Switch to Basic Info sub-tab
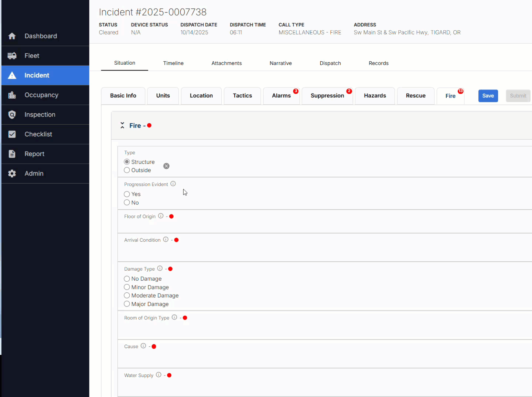The width and height of the screenshot is (532, 397). click(123, 96)
